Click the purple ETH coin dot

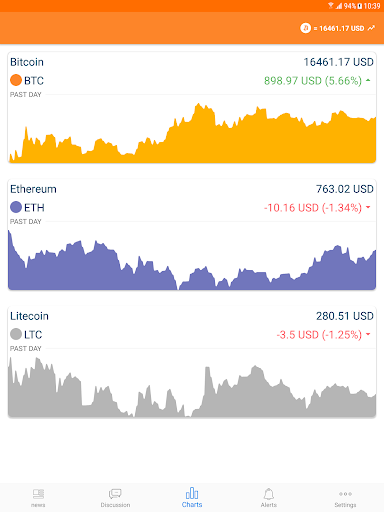16,207
